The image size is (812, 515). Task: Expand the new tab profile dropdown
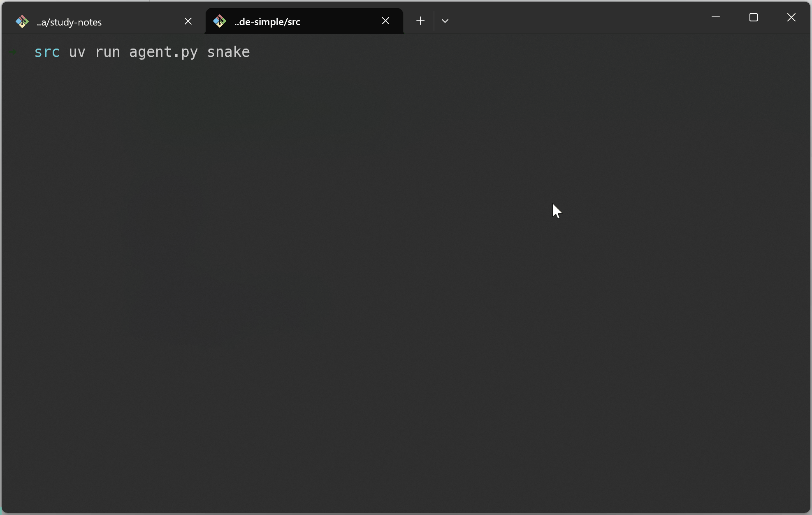[x=445, y=21]
